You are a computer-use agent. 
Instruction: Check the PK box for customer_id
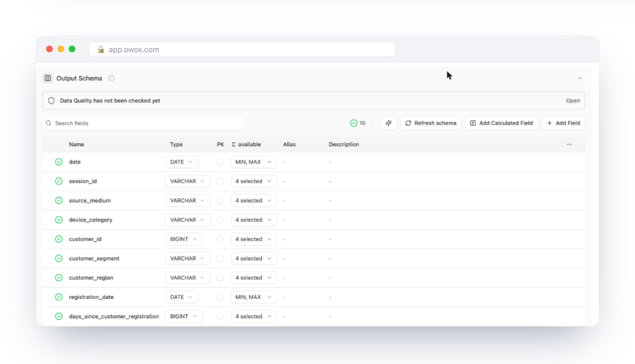tap(220, 239)
